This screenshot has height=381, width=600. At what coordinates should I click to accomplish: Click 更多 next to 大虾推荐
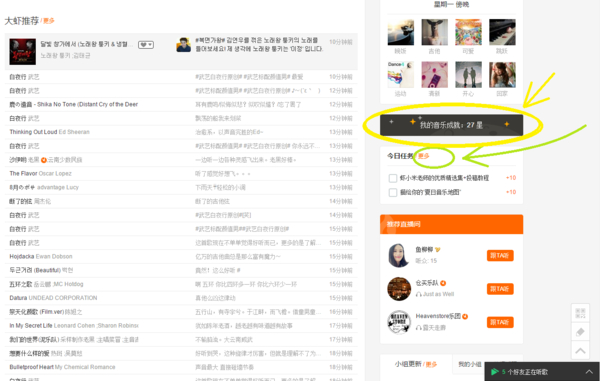tap(49, 21)
